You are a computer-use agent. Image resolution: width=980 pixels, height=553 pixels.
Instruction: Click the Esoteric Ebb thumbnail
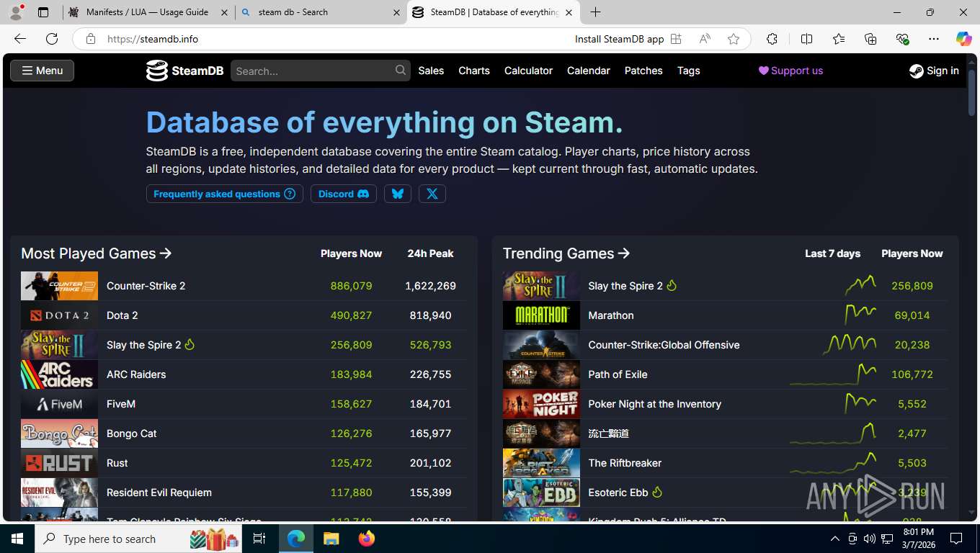coord(541,493)
